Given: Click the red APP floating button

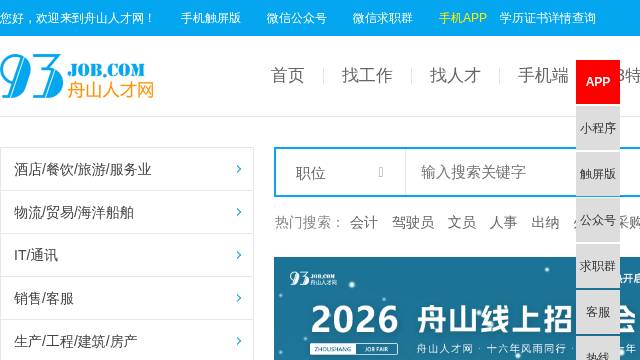Looking at the screenshot, I should [x=598, y=82].
